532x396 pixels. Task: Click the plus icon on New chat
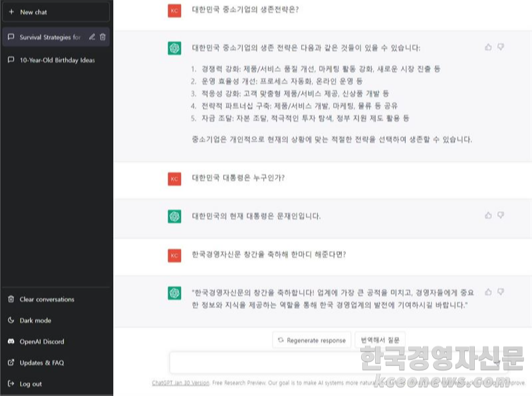pos(11,11)
